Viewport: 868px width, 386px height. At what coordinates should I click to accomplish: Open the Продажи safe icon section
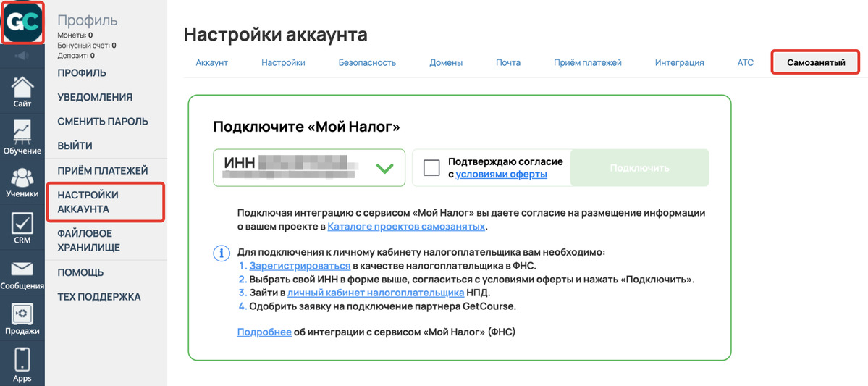point(22,319)
